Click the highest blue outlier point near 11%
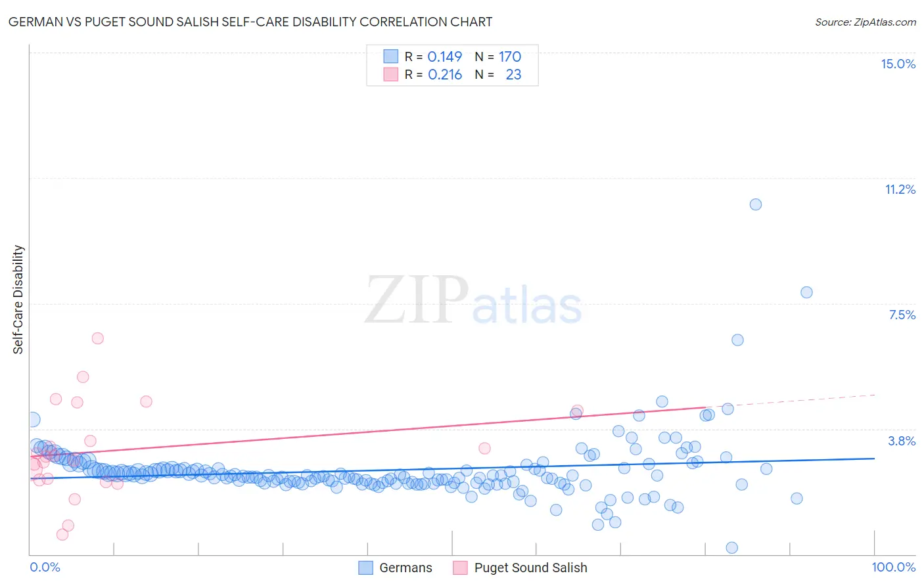The width and height of the screenshot is (924, 586). pyautogui.click(x=756, y=204)
